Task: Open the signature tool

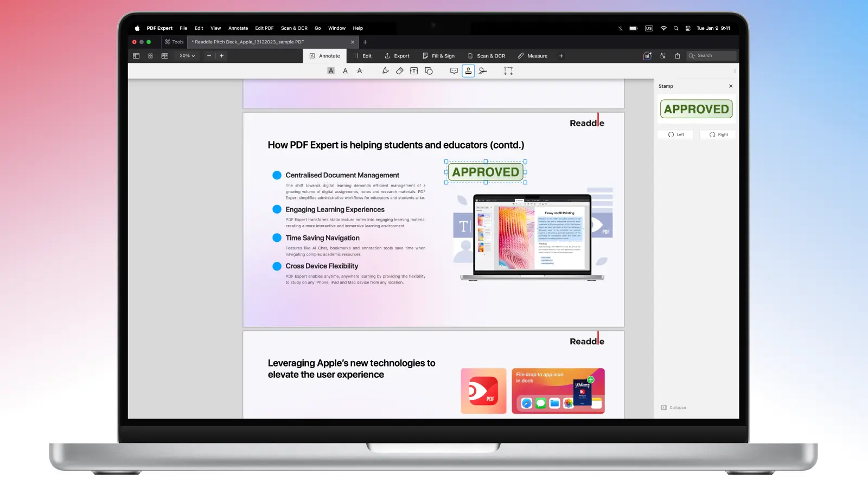Action: pos(483,71)
